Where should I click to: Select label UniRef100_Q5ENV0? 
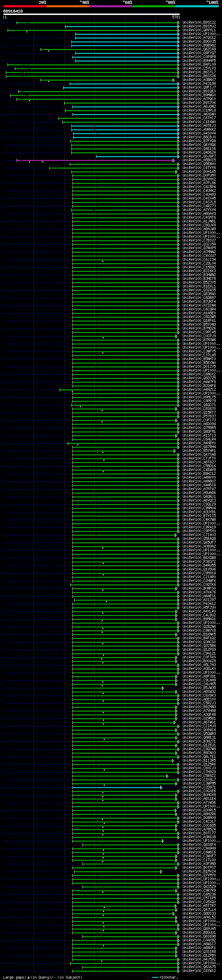tap(199, 164)
